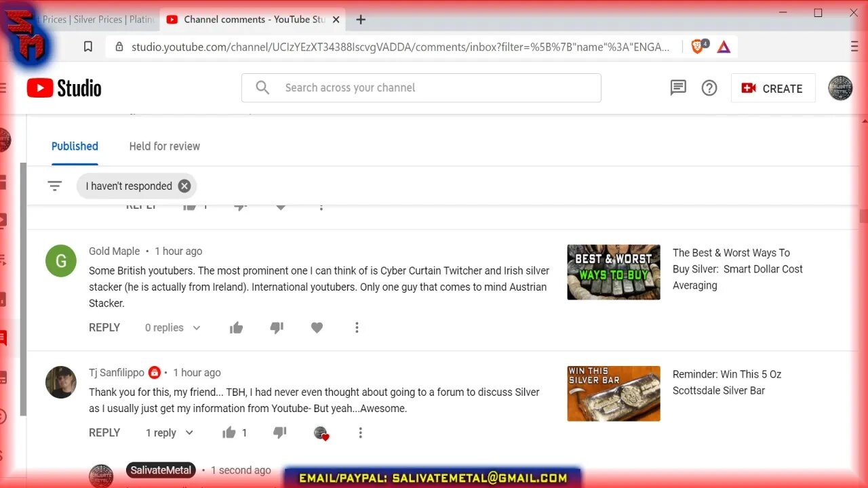Screen dimensions: 868x488
Task: Expand 0 replies on Gold Maple's comment
Action: [x=173, y=328]
